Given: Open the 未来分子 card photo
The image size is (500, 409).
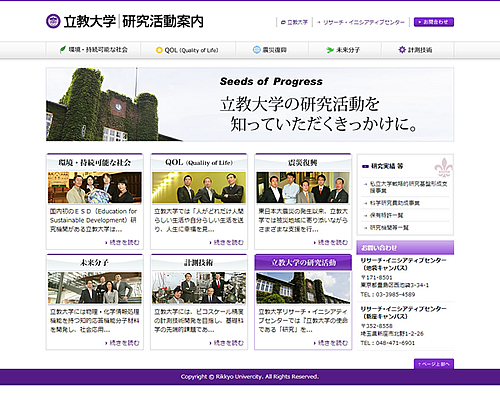Looking at the screenshot, I should (95, 288).
